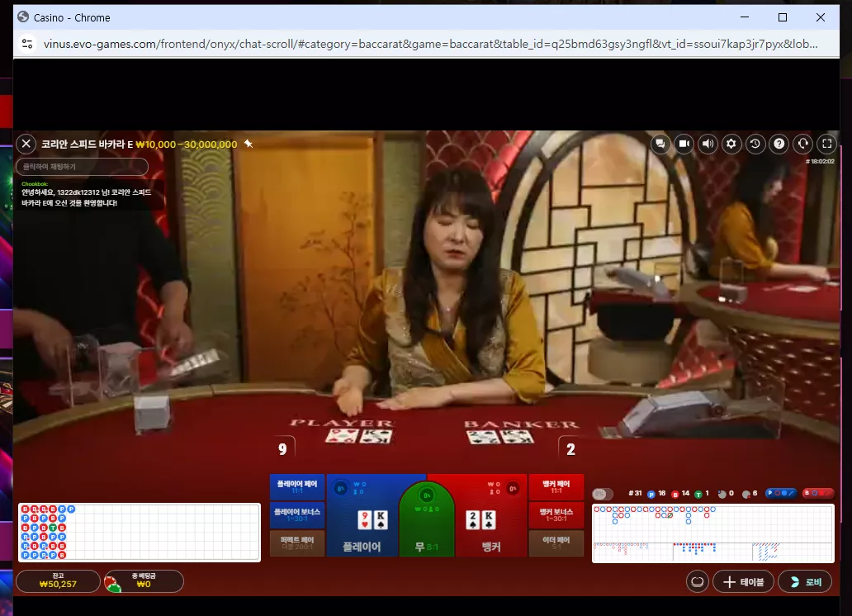Viewport: 852px width, 616px height.
Task: Select 뱅커 보너스 side bet
Action: coord(556,515)
